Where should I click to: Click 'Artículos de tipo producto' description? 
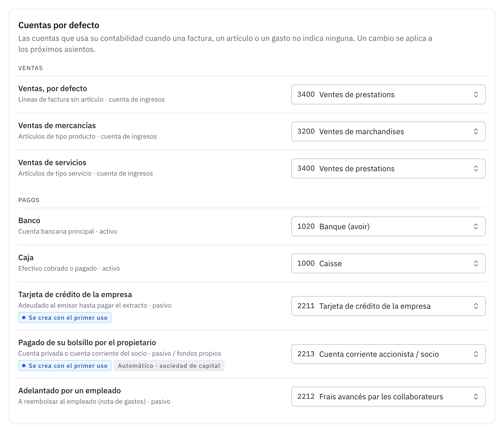coord(57,136)
